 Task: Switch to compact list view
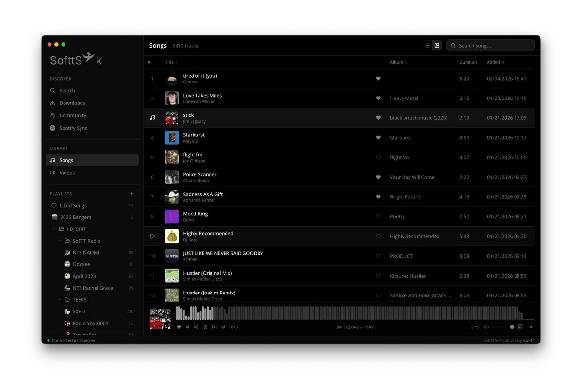pyautogui.click(x=427, y=46)
